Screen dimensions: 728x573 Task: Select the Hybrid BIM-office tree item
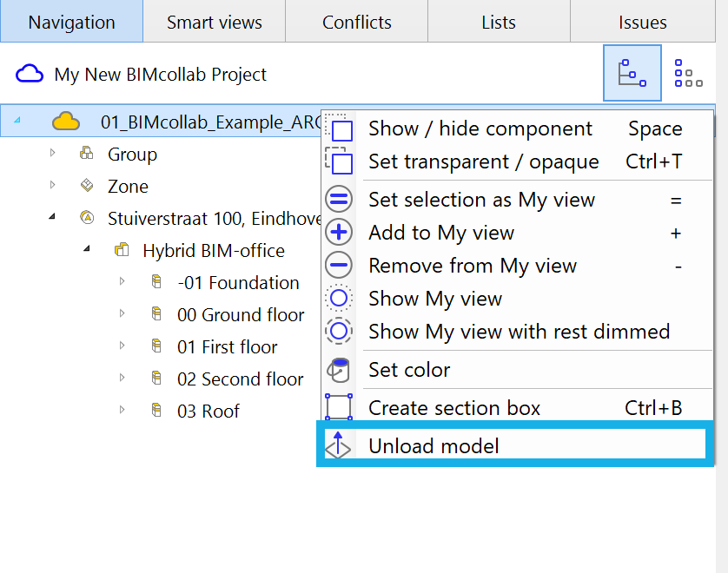pyautogui.click(x=214, y=251)
